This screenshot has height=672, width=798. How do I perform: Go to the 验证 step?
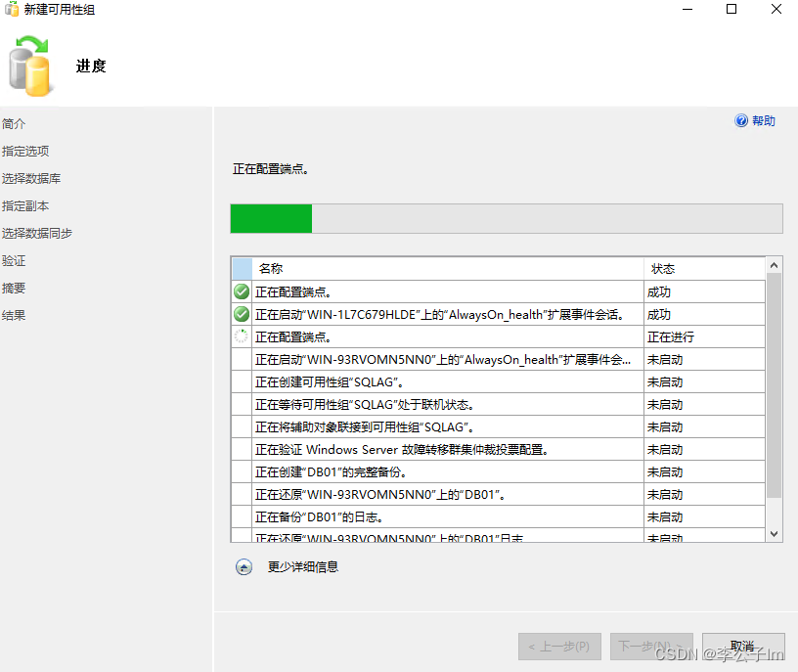(14, 261)
